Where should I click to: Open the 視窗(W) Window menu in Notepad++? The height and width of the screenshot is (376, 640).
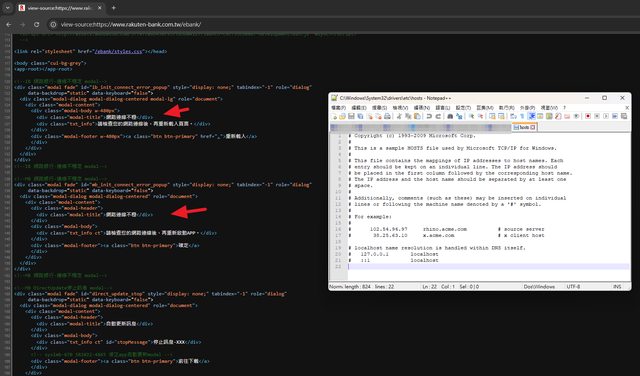(549, 108)
